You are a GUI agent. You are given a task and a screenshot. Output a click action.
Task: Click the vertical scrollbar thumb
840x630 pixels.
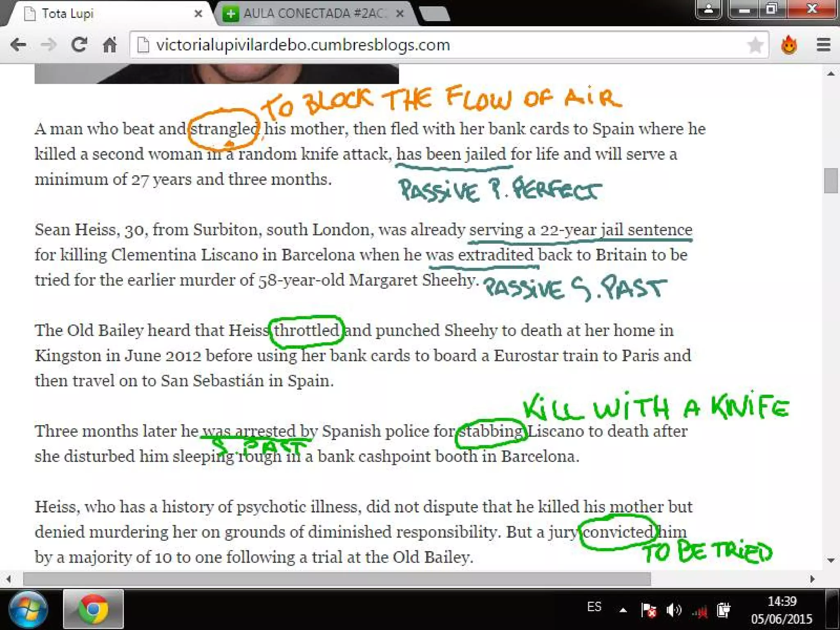click(x=831, y=180)
